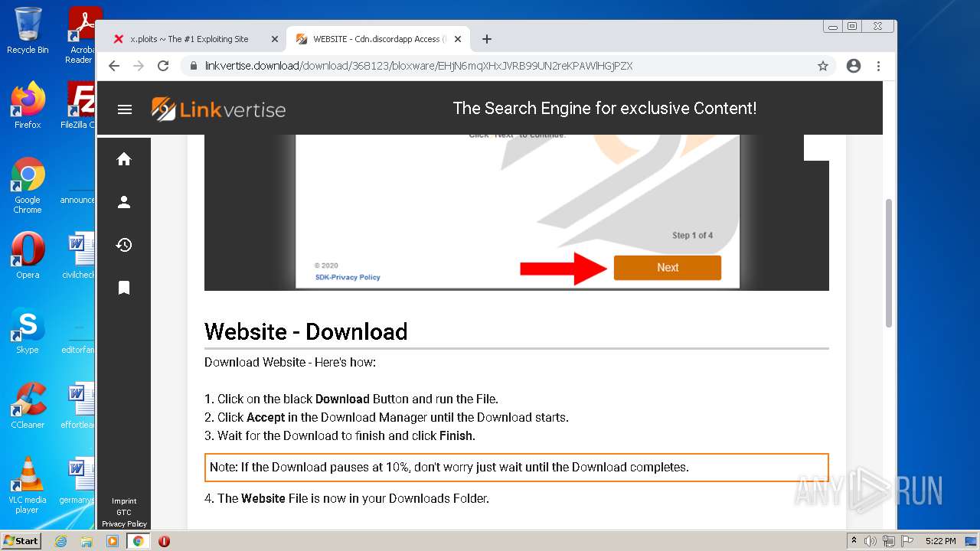980x551 pixels.
Task: Open the Recycle Bin desktop icon
Action: click(28, 31)
